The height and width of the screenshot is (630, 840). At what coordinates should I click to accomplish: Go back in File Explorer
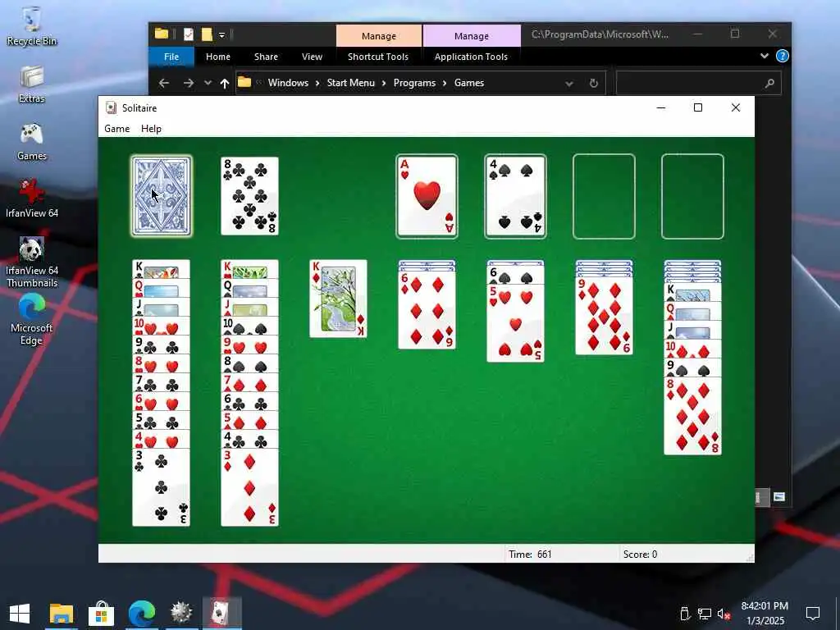164,83
